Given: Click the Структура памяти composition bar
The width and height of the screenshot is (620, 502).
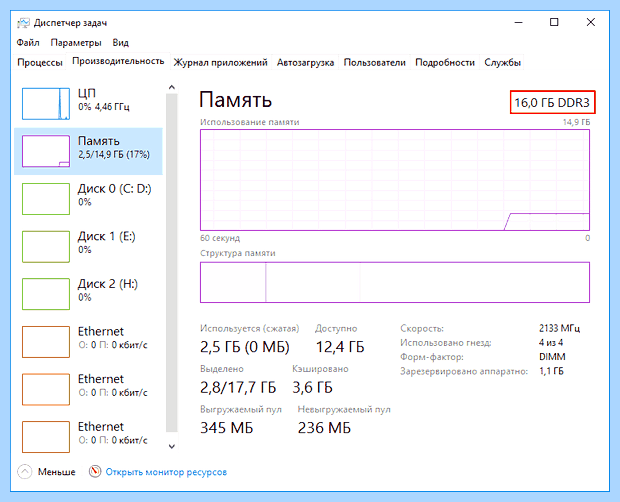Looking at the screenshot, I should pyautogui.click(x=395, y=282).
